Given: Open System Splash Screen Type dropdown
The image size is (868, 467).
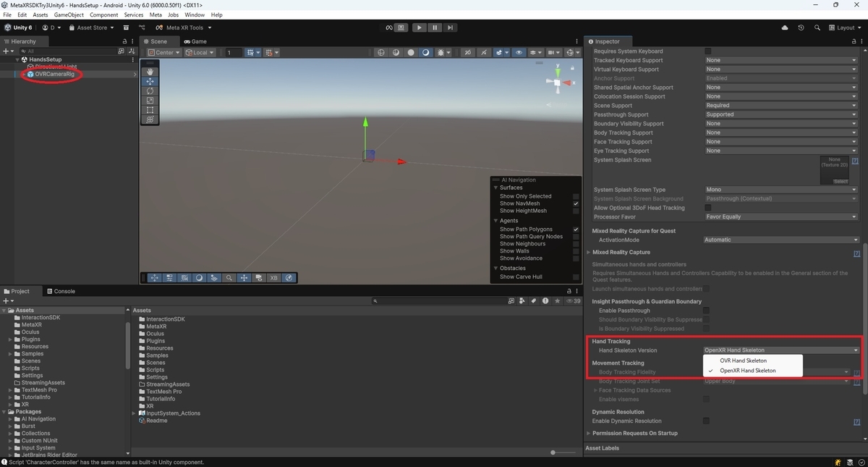Looking at the screenshot, I should click(781, 190).
